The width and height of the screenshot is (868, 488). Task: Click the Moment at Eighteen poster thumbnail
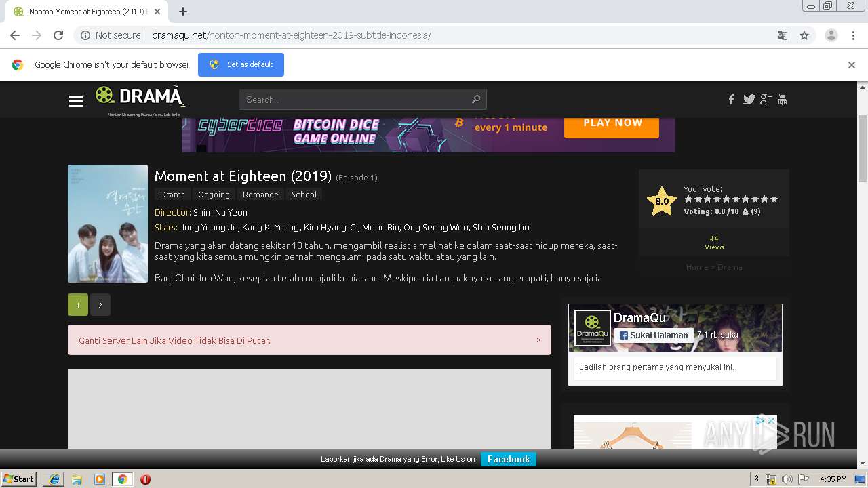(108, 224)
